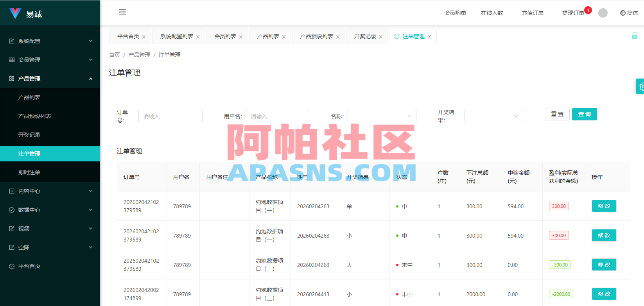Click 修改 for the 大 result row
This screenshot has width=644, height=306.
[604, 265]
